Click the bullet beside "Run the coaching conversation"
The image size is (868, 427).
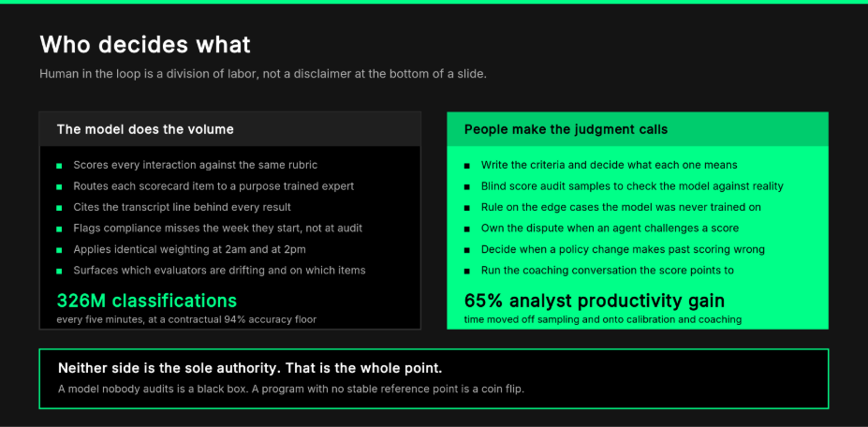(467, 271)
